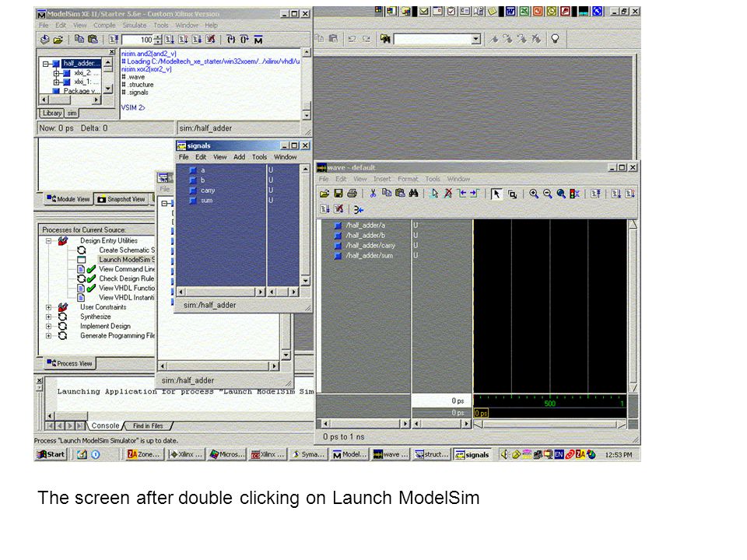Expand User Constraints process group
Viewport: 747px width, 560px height.
tap(48, 307)
